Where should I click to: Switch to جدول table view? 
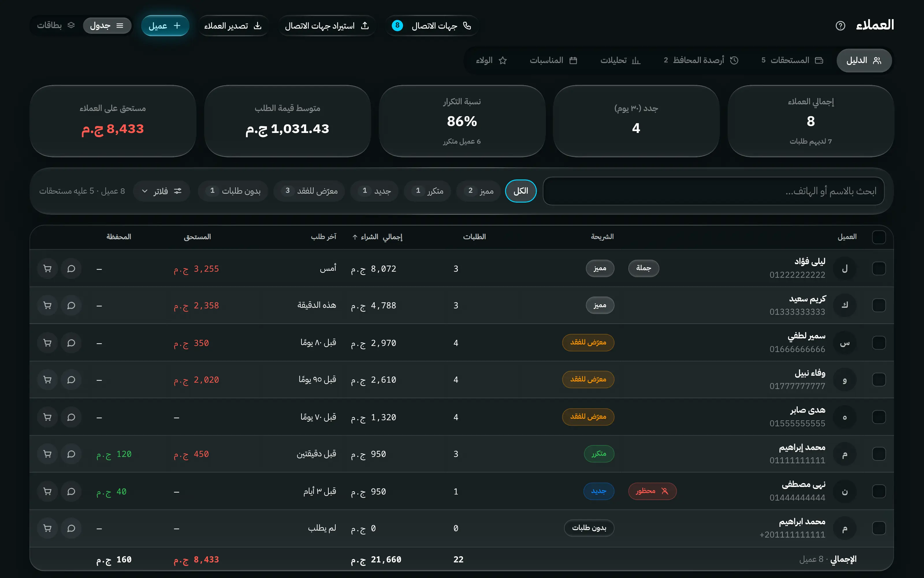[107, 26]
